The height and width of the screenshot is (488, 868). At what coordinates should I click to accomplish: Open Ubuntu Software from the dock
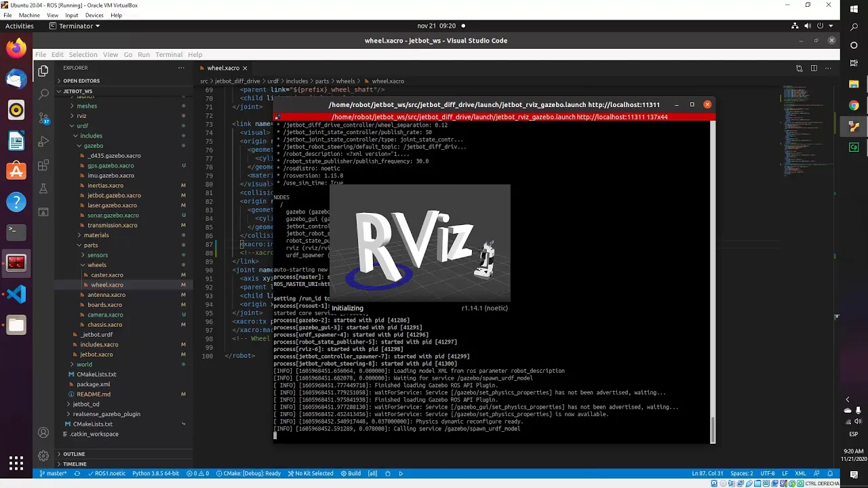16,171
